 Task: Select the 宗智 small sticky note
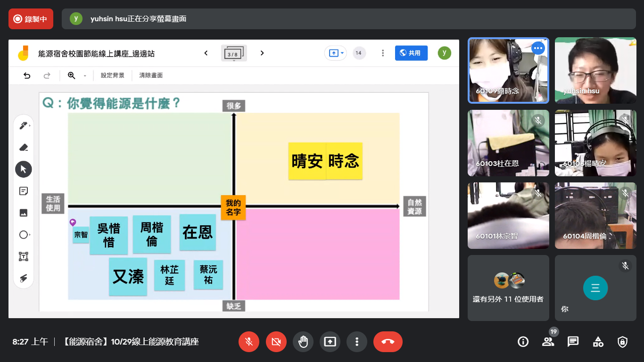click(81, 234)
